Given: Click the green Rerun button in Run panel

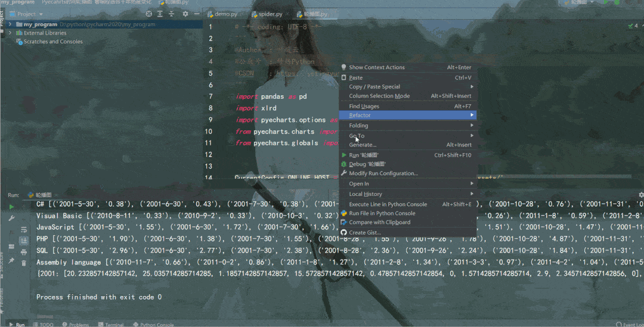Looking at the screenshot, I should 11,207.
